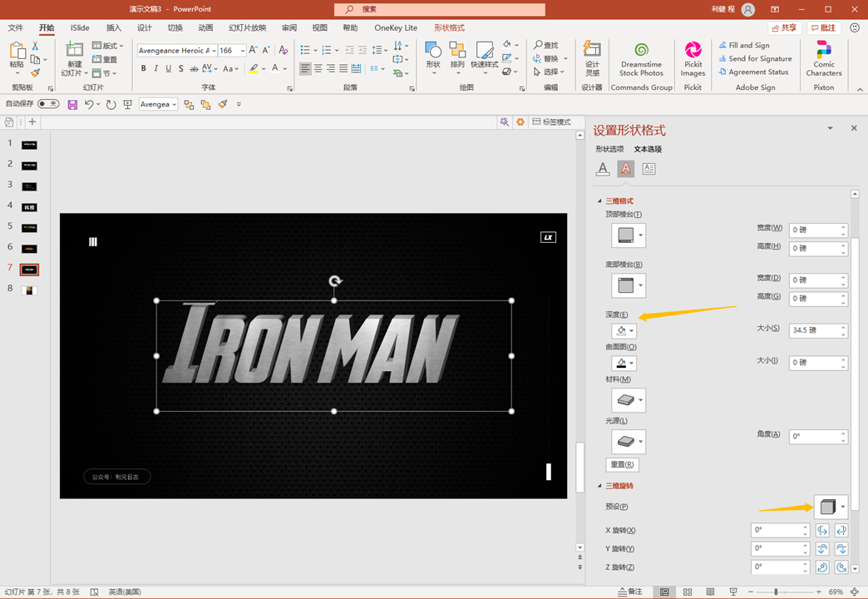The image size is (868, 599).
Task: Click Increase Font Size icon
Action: pyautogui.click(x=253, y=50)
